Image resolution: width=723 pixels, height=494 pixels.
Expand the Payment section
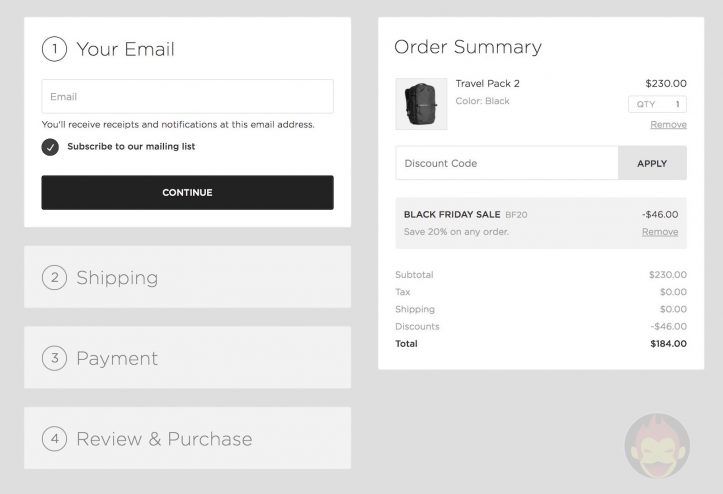coord(117,358)
